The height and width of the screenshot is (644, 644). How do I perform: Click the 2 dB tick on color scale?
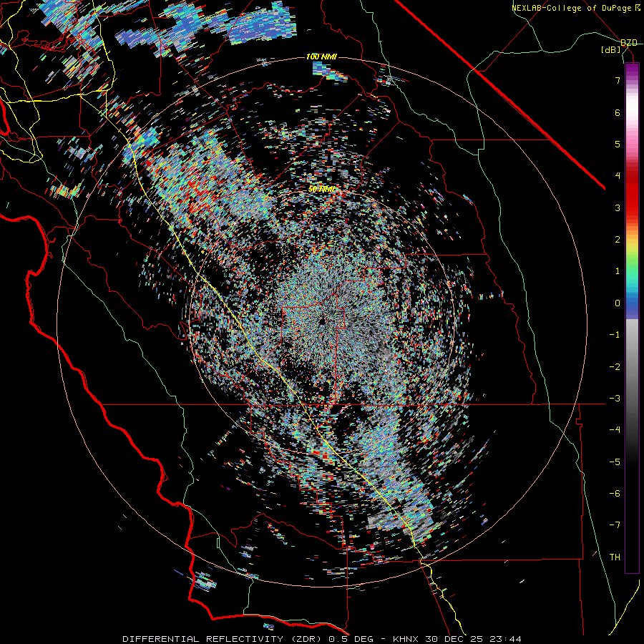tap(618, 240)
